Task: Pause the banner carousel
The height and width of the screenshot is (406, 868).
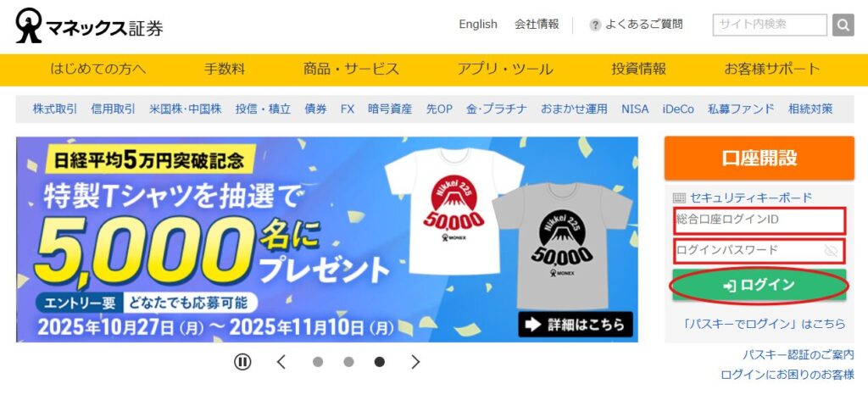Action: pyautogui.click(x=242, y=362)
